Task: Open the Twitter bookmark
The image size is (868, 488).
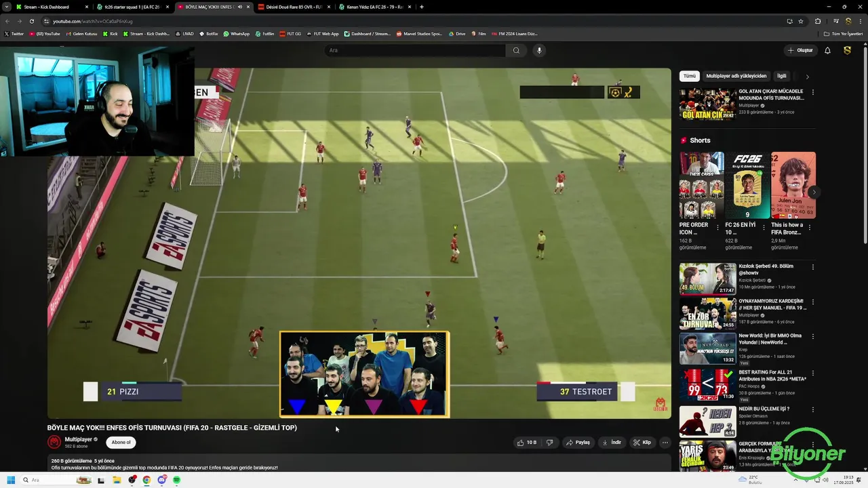Action: tap(14, 33)
